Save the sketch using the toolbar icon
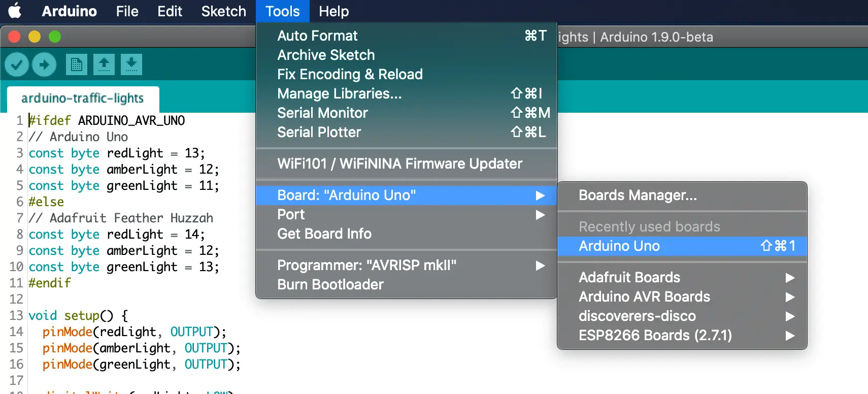The width and height of the screenshot is (868, 394). coord(131,64)
